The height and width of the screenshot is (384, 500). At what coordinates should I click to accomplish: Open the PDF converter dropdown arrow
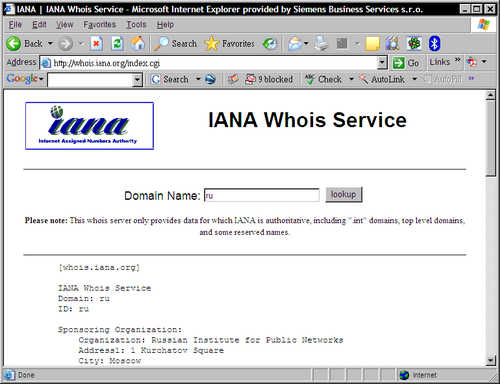[x=484, y=62]
